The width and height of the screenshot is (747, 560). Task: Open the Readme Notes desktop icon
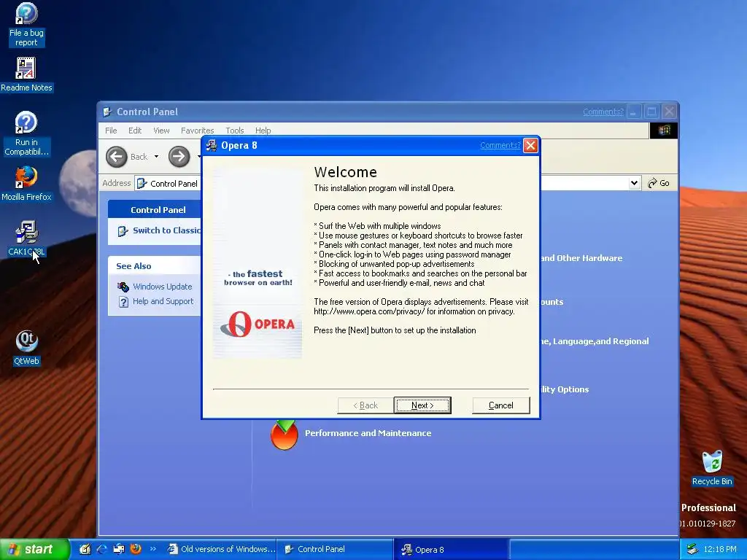pyautogui.click(x=26, y=74)
